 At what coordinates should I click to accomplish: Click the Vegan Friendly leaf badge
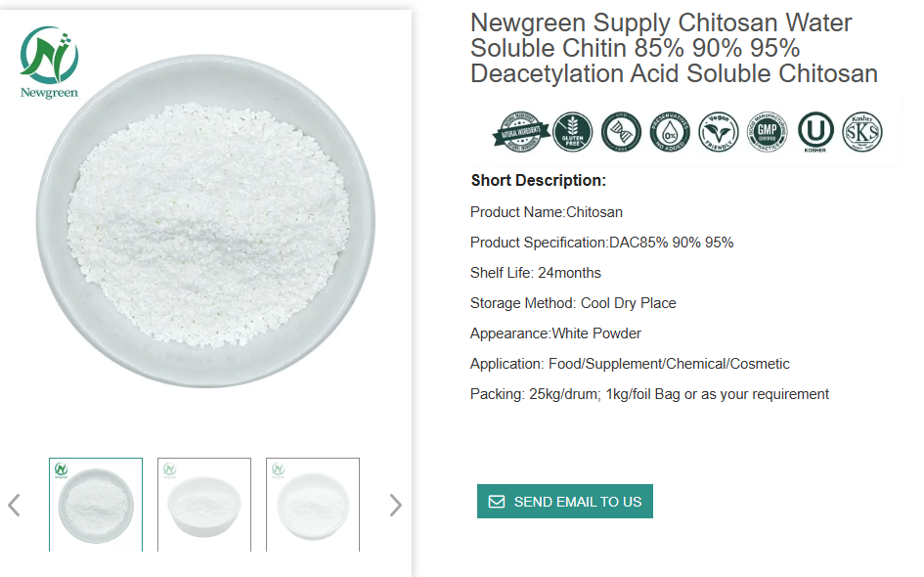point(719,132)
